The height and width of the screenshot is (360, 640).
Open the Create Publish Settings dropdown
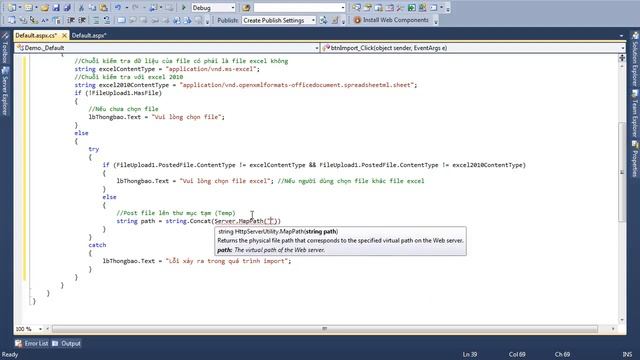313,20
